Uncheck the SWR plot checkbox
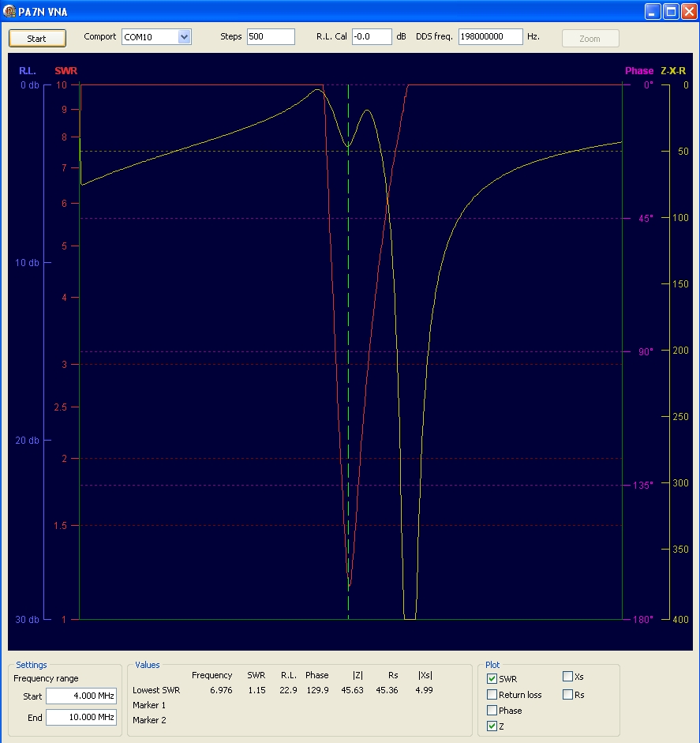The width and height of the screenshot is (700, 743). coord(492,679)
